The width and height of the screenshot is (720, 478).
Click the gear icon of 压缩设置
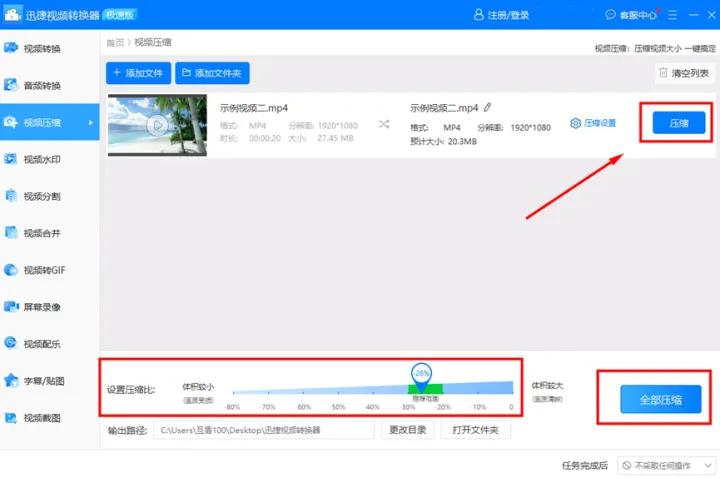point(575,123)
